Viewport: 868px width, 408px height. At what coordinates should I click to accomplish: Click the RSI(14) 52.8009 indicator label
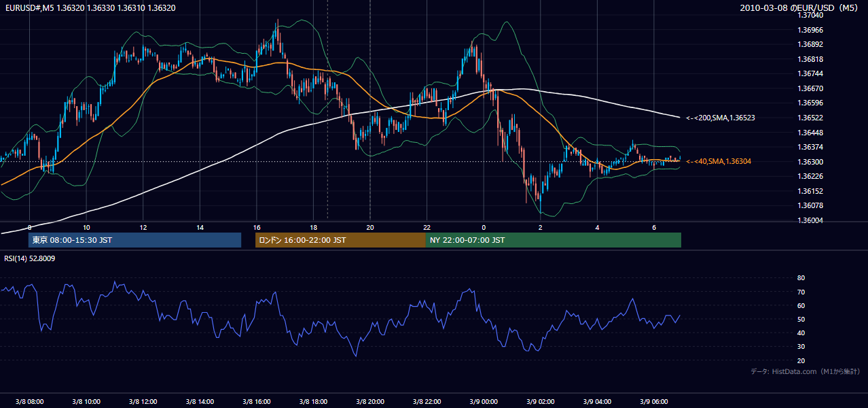[30, 258]
